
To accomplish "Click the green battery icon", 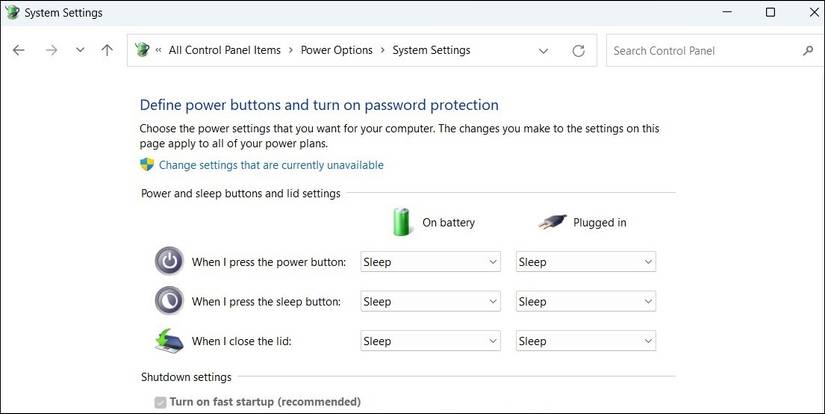I will [x=402, y=222].
